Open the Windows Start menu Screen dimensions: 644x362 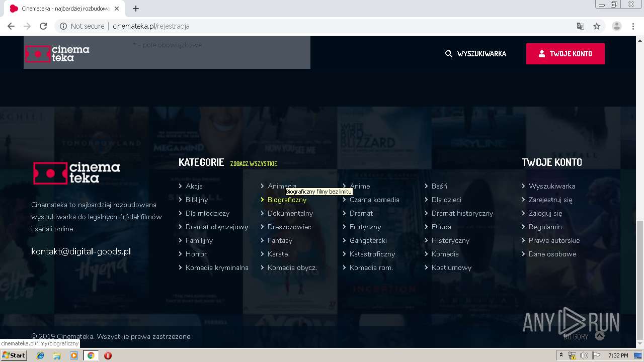pyautogui.click(x=14, y=355)
